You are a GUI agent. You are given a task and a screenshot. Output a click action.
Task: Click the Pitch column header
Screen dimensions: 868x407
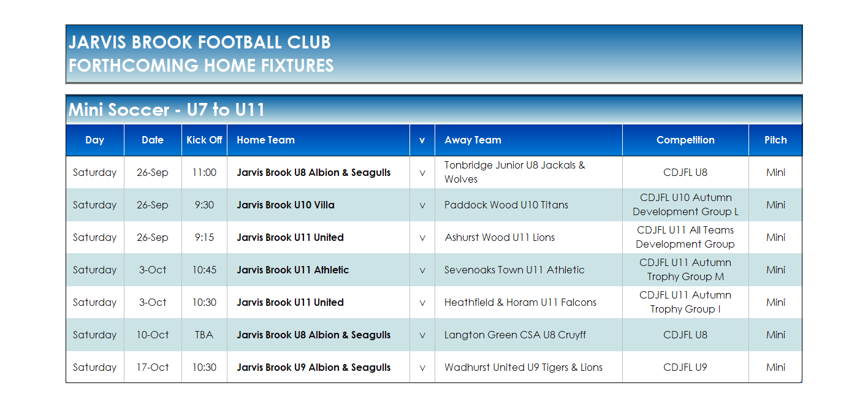point(775,140)
